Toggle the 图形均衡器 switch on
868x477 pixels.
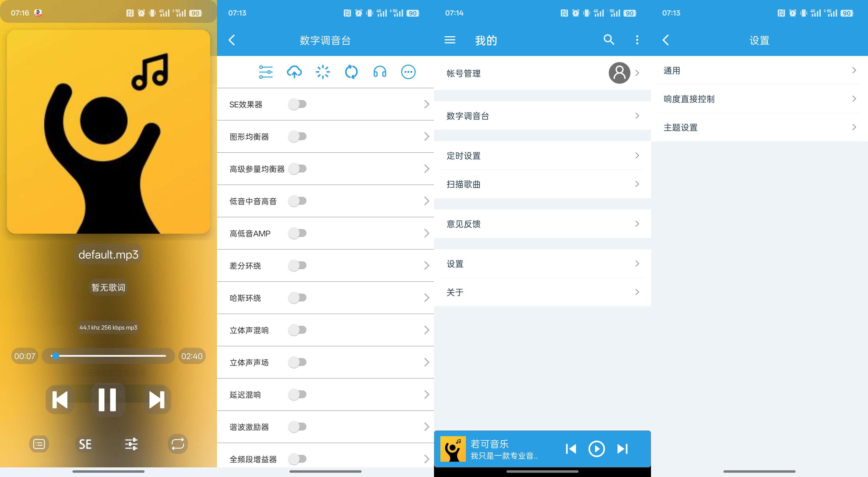[297, 136]
